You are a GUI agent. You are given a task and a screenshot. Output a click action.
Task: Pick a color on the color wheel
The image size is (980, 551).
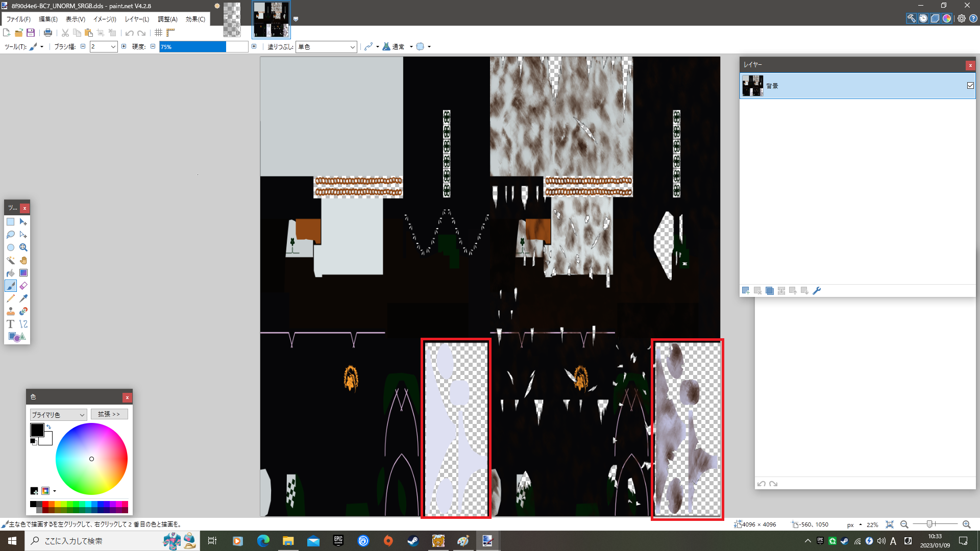pyautogui.click(x=91, y=459)
